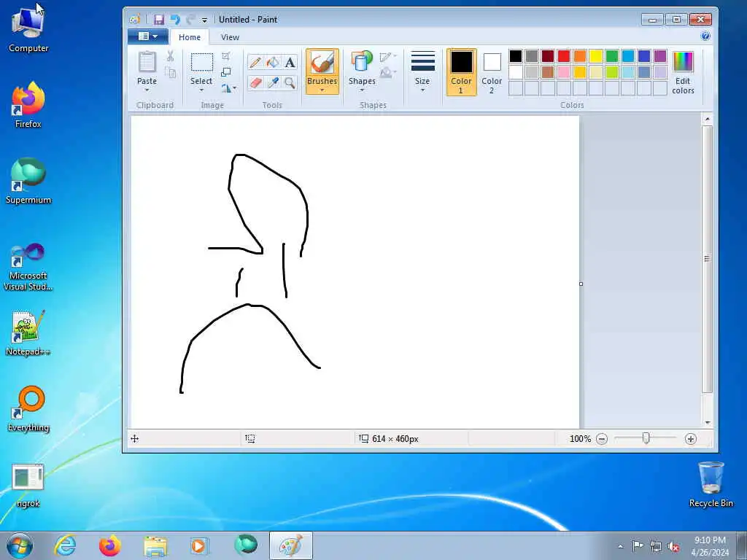Select the Pencil tool

[255, 63]
